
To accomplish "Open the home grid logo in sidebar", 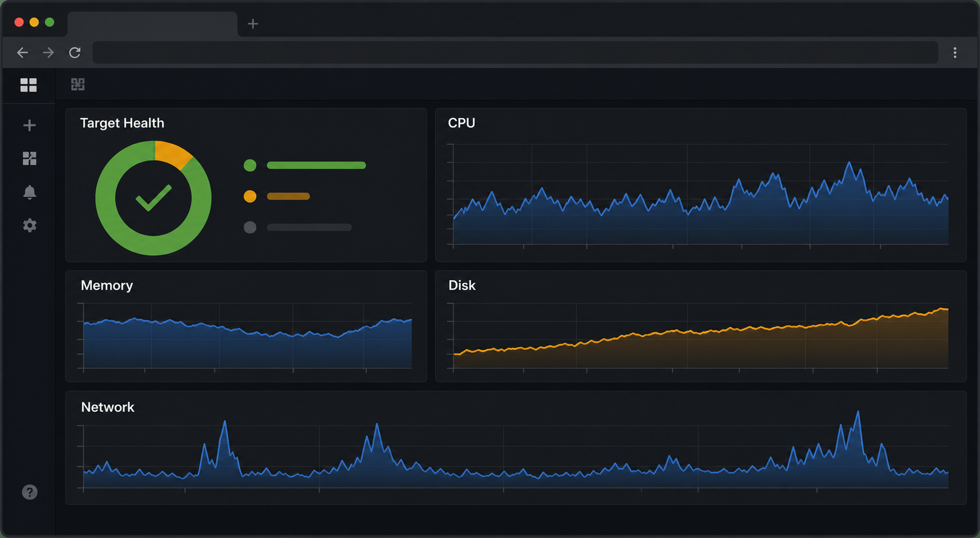I will pyautogui.click(x=28, y=85).
